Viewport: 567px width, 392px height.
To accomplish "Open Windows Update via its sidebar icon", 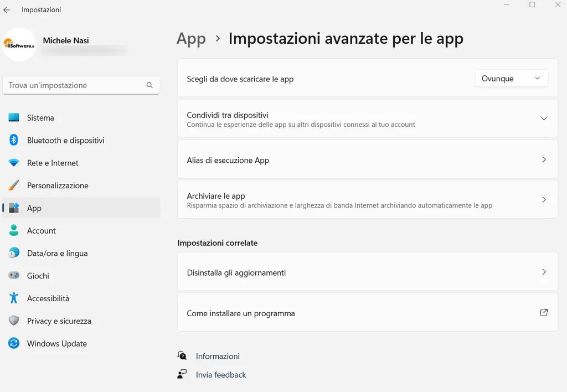I will click(x=15, y=343).
